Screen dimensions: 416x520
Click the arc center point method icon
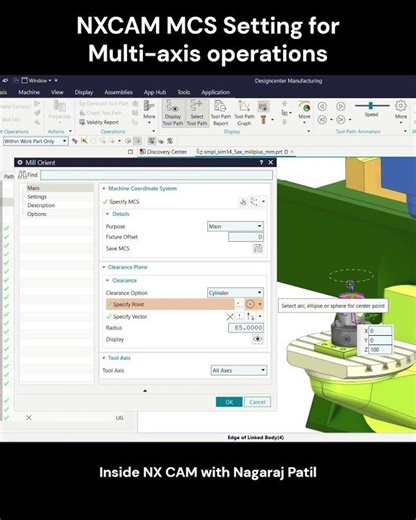pyautogui.click(x=250, y=304)
